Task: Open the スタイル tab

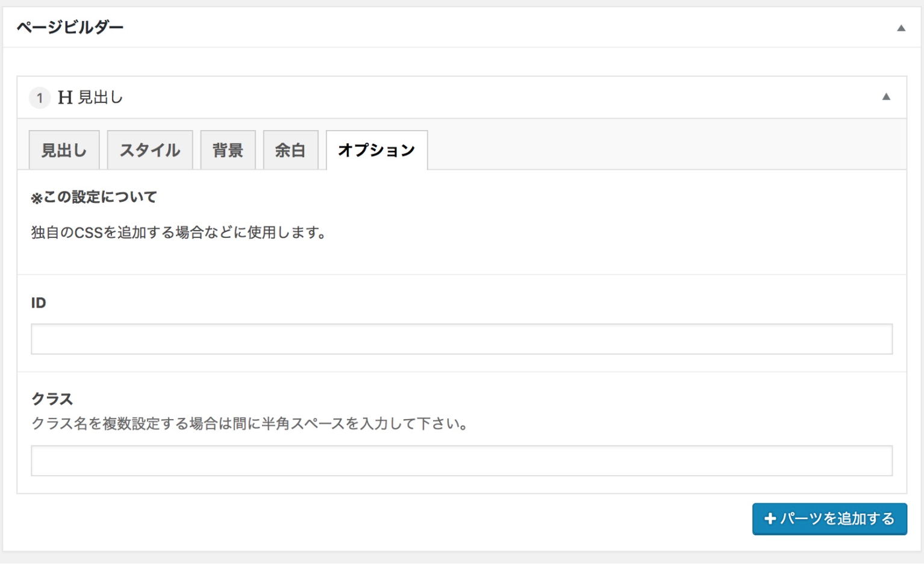Action: pos(150,151)
